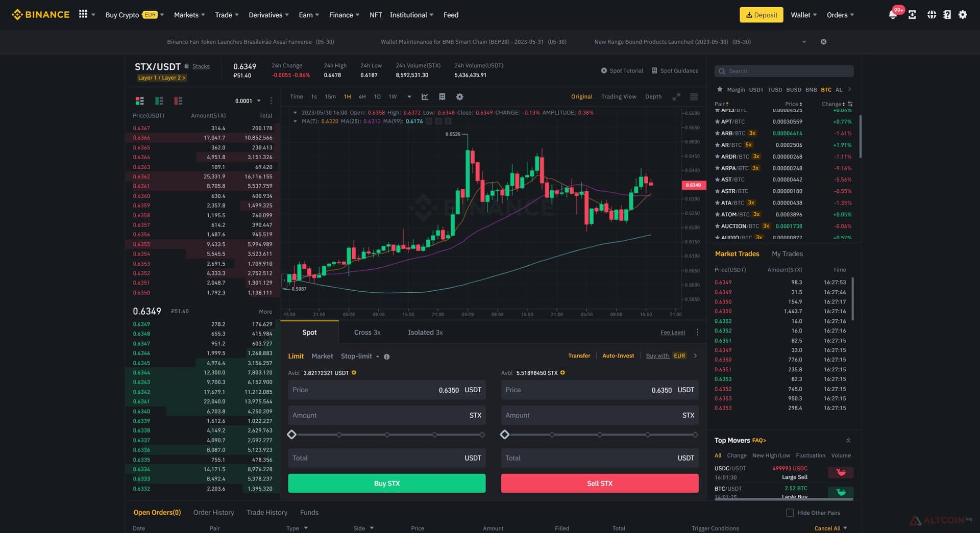The image size is (980, 533).
Task: Open chart settings gear icon
Action: [x=459, y=96]
